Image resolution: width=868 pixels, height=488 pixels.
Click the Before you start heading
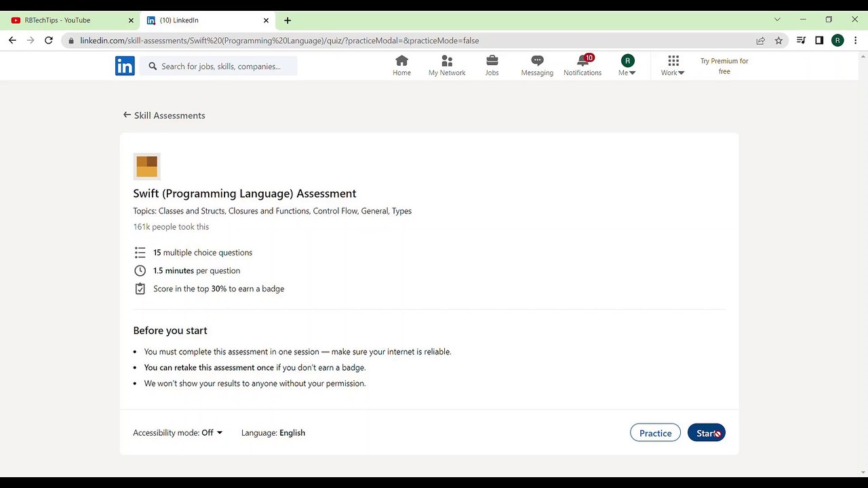(170, 331)
